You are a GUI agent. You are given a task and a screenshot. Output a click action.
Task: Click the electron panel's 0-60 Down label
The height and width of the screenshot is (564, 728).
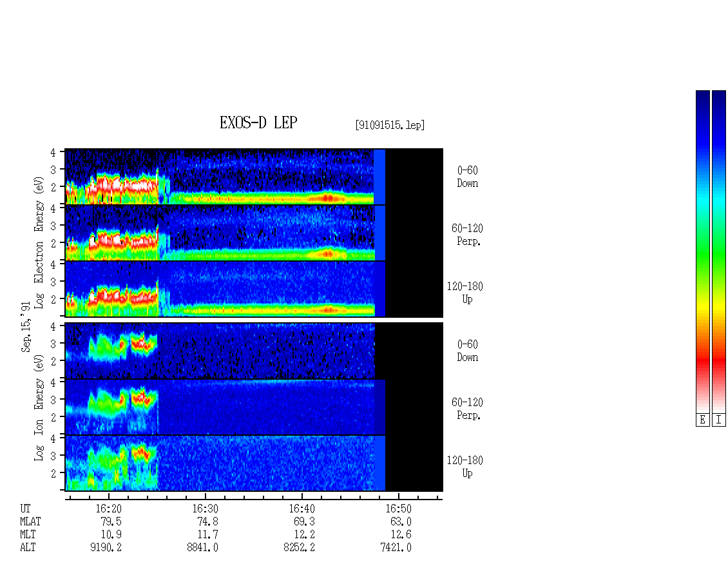tap(468, 177)
